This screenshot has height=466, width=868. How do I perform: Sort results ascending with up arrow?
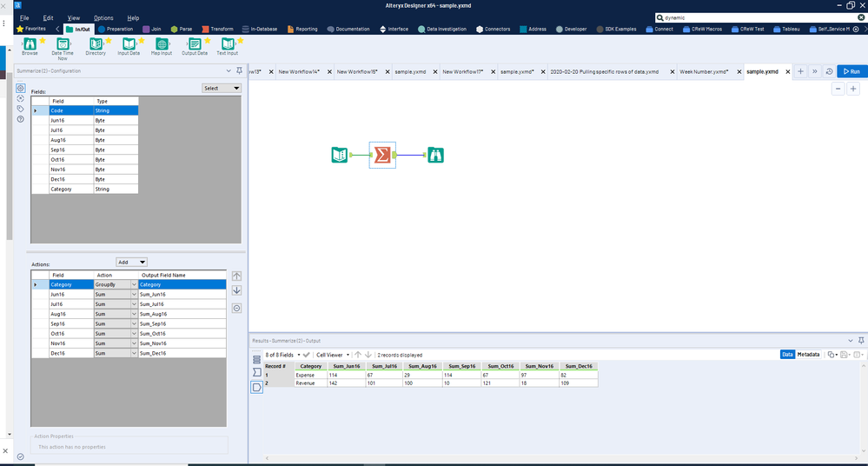pos(358,355)
